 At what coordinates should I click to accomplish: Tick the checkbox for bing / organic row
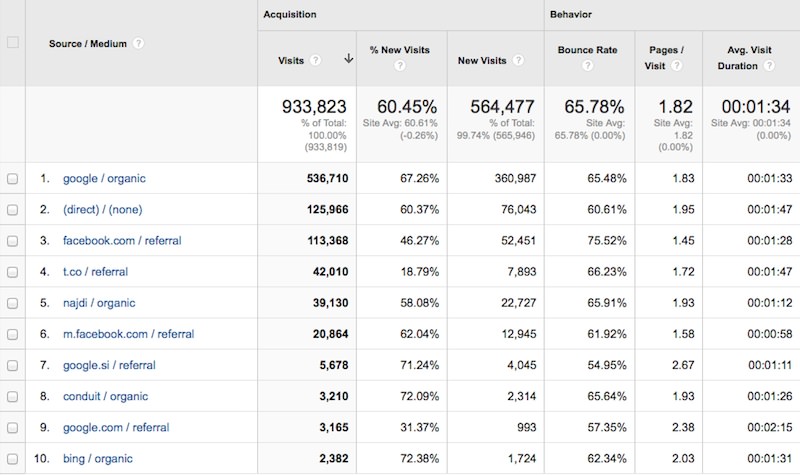pyautogui.click(x=13, y=459)
